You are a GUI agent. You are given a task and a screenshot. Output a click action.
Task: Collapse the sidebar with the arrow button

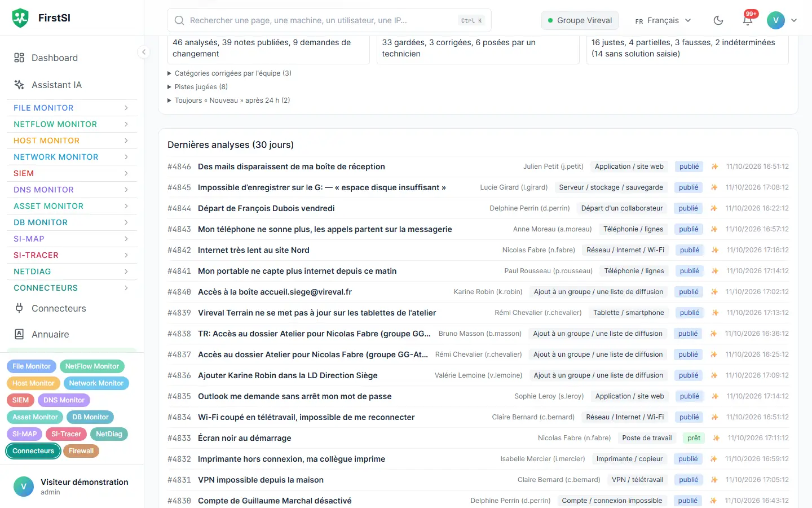144,52
